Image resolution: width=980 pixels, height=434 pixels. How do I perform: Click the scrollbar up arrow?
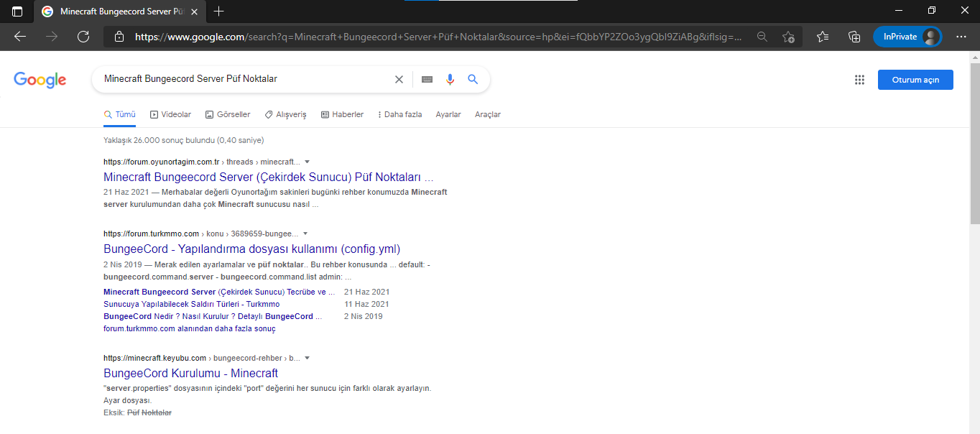[x=974, y=56]
